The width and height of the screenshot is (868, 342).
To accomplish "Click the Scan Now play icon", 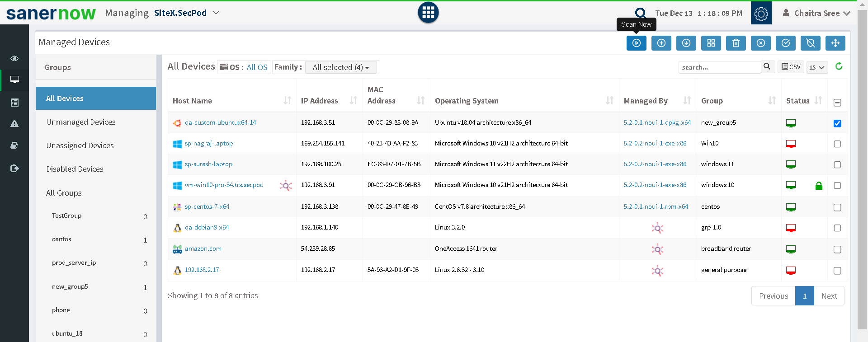I will coord(636,43).
